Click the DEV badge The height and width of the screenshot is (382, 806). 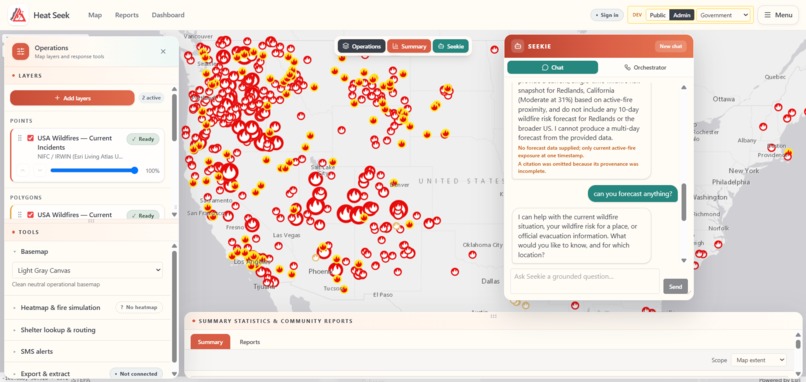click(637, 15)
